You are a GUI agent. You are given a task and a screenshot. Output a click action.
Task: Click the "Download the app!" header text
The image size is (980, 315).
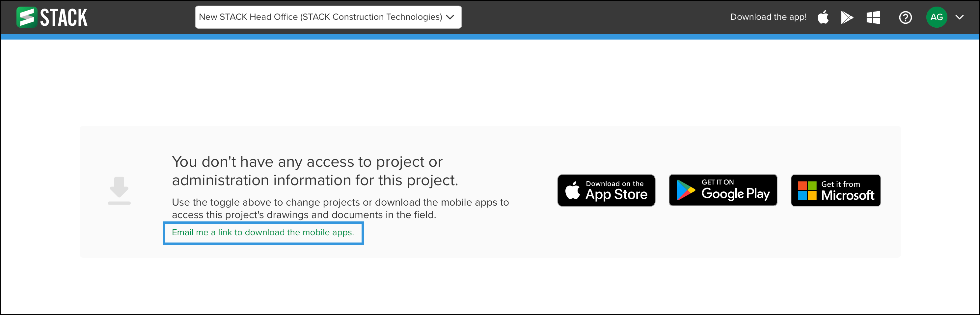pyautogui.click(x=768, y=17)
